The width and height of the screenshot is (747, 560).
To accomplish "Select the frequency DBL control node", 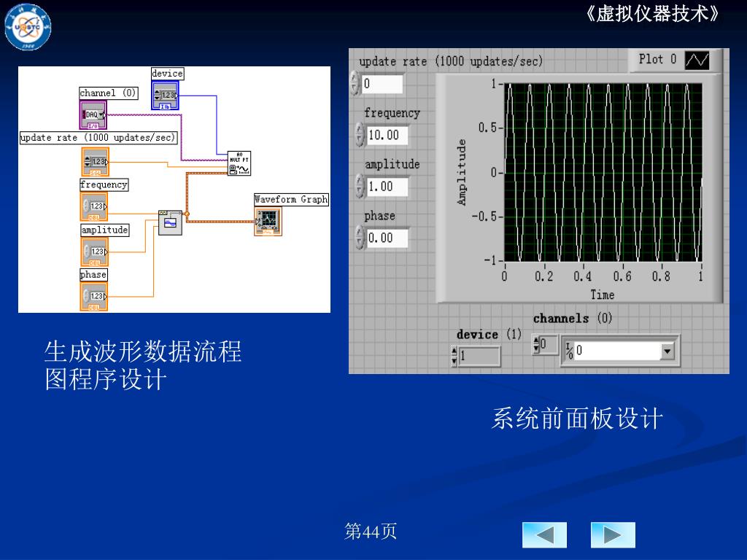I will [94, 206].
